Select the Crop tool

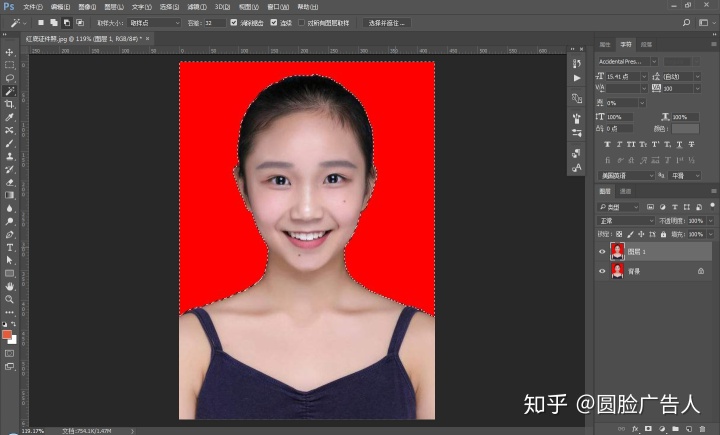9,104
